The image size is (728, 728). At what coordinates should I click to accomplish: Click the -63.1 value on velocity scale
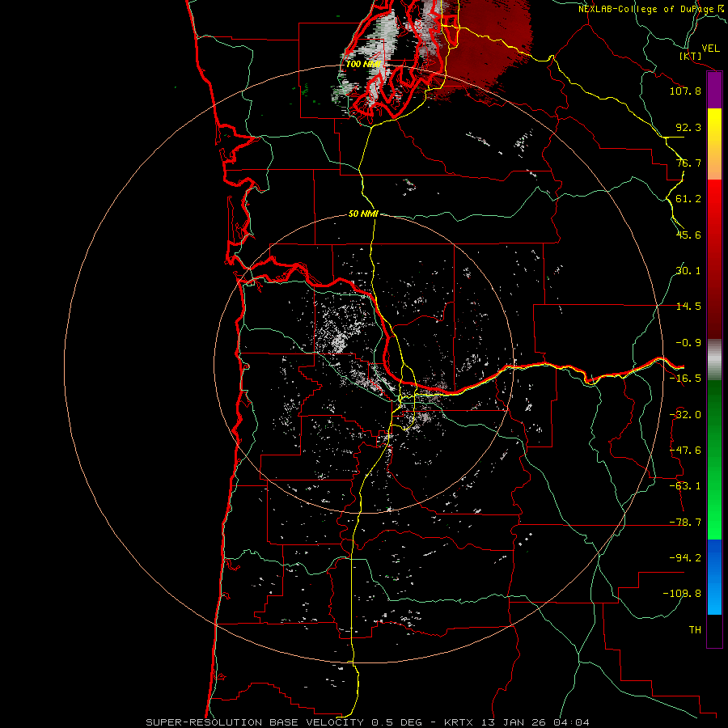click(685, 486)
